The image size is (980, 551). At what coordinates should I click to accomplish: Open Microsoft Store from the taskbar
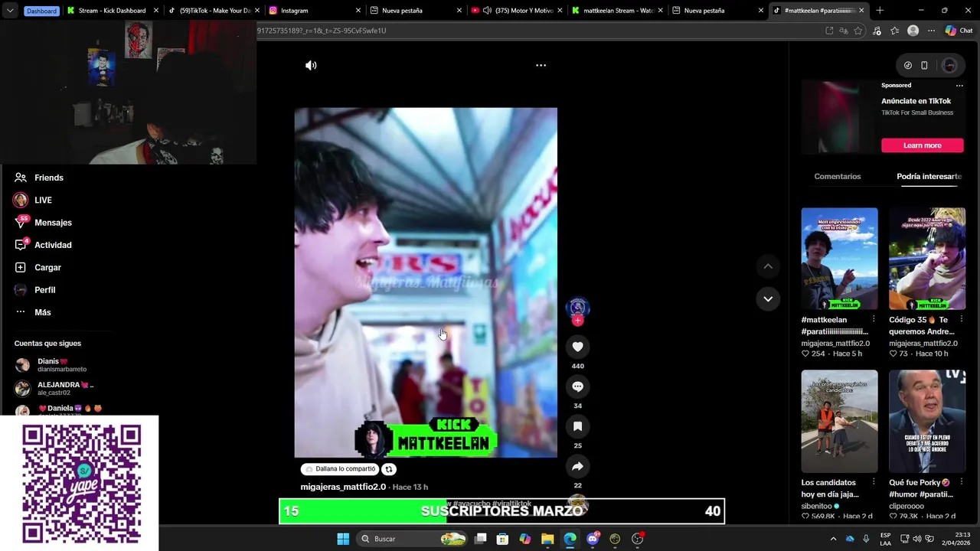(x=502, y=539)
